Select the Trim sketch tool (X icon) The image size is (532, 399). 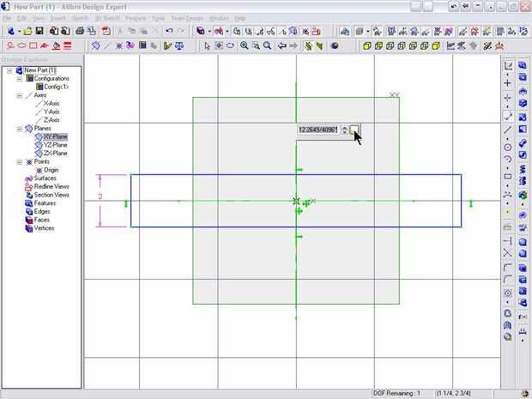(508, 253)
